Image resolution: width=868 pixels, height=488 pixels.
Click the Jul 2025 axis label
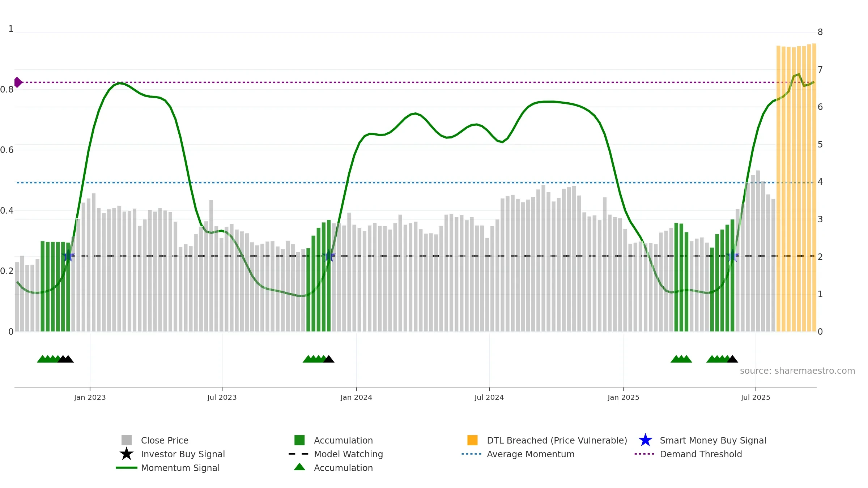[x=756, y=398]
